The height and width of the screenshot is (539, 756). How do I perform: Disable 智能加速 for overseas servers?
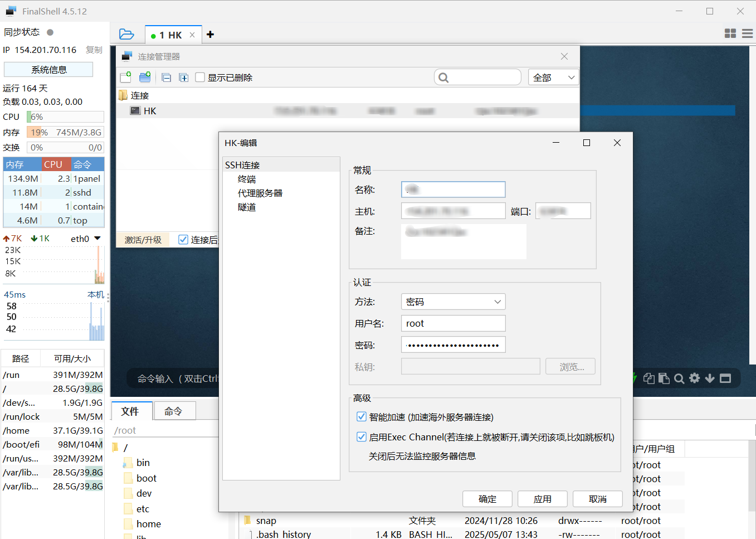(362, 416)
